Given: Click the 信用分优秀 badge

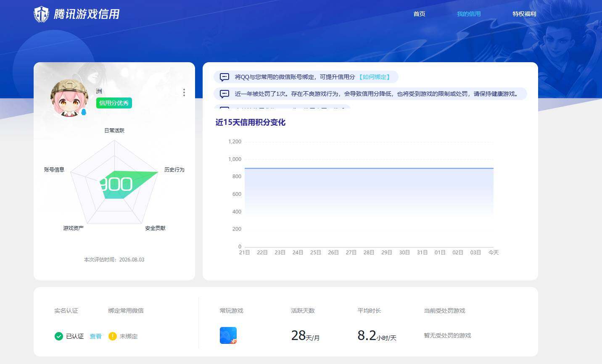Looking at the screenshot, I should click(114, 103).
